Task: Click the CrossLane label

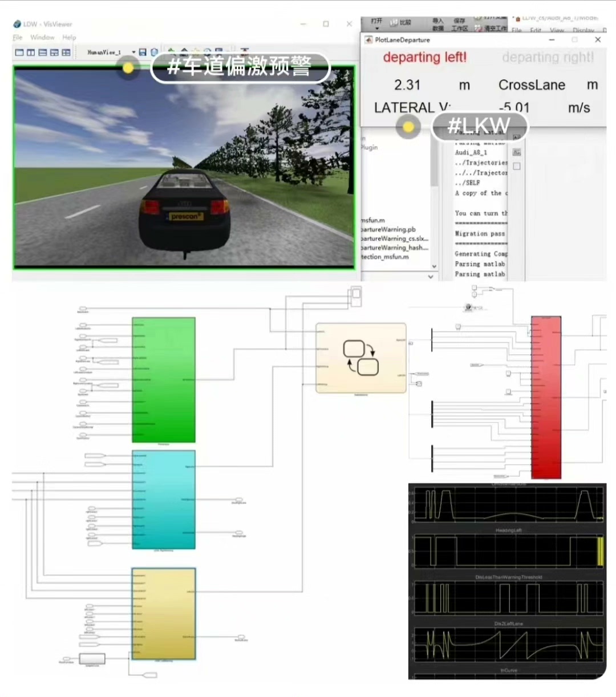Action: coord(532,85)
